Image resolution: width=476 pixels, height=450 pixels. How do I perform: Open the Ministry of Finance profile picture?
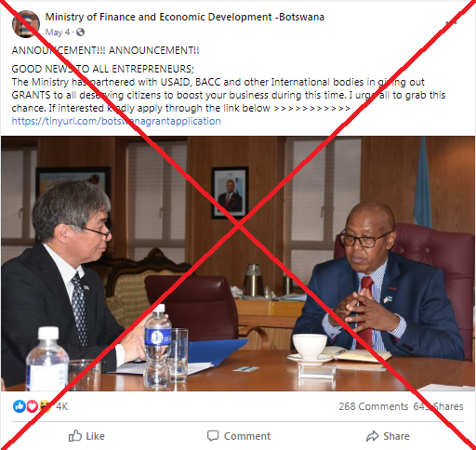tap(26, 24)
